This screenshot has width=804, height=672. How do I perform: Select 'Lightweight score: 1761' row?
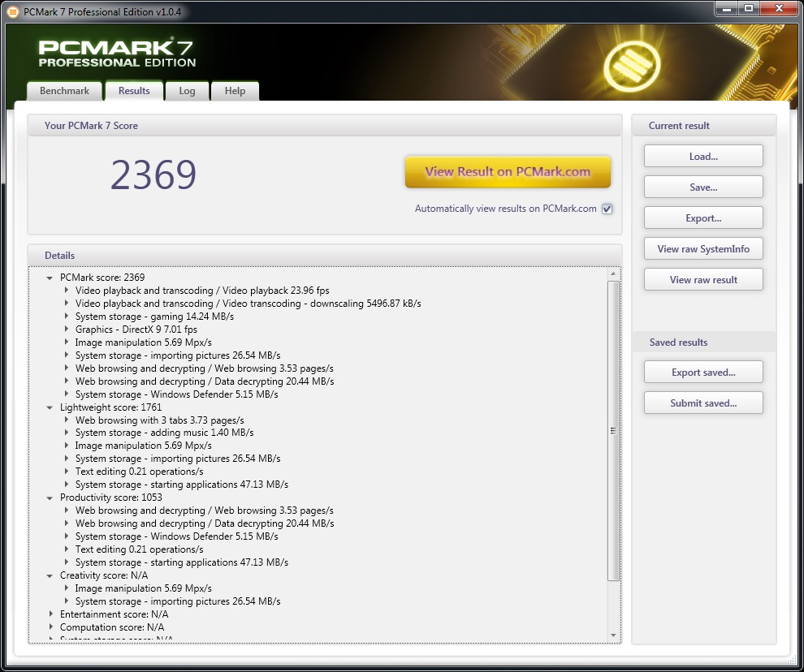110,407
